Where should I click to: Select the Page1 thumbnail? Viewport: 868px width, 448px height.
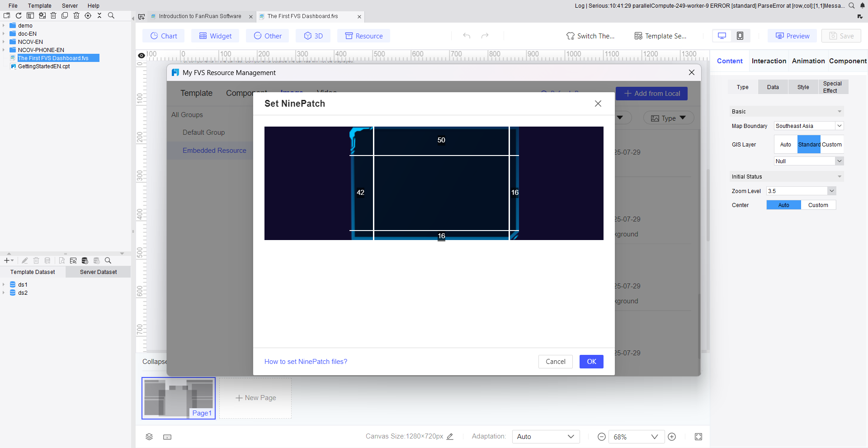coord(179,398)
